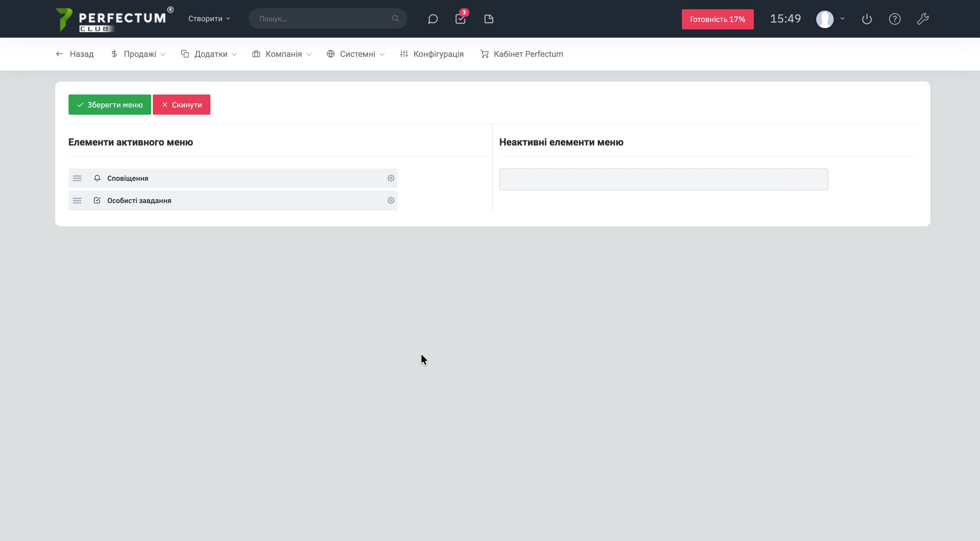Focus the Пошук search field
The image size is (980, 541).
[323, 18]
